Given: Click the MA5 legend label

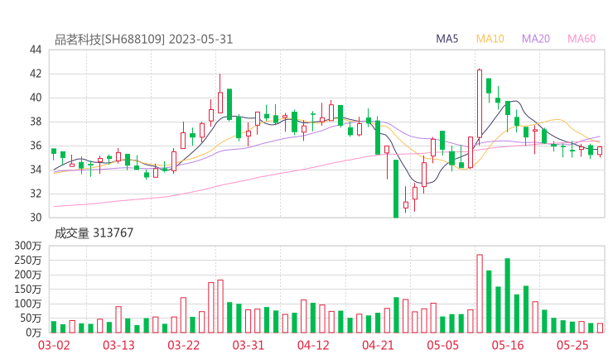Looking at the screenshot, I should [446, 39].
